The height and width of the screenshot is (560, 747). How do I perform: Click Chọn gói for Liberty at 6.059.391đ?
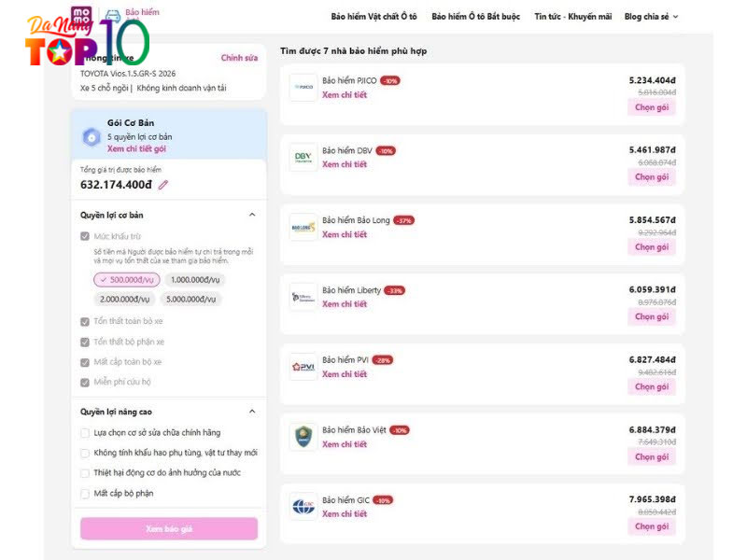pyautogui.click(x=652, y=316)
